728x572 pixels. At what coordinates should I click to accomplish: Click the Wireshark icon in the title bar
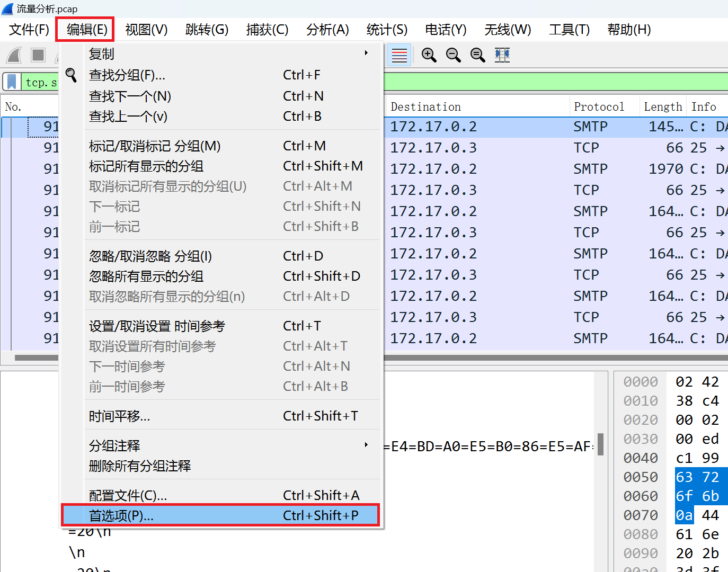7,8
